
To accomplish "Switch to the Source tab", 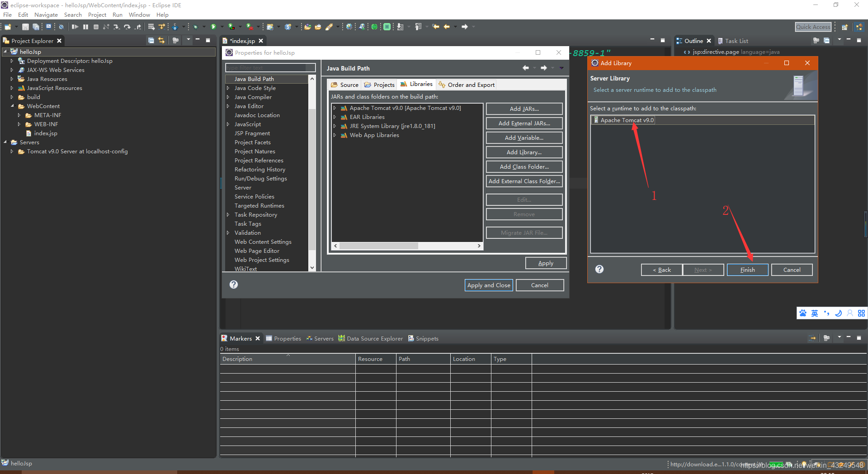I will coord(344,85).
